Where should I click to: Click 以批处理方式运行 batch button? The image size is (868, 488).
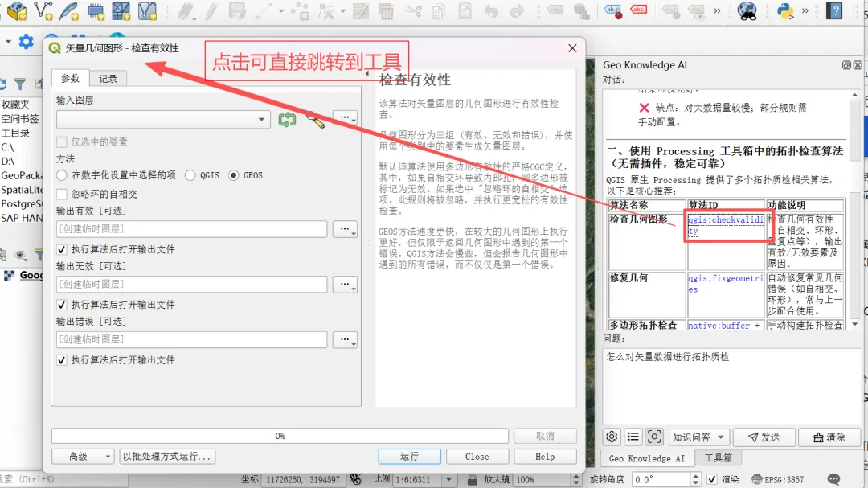[166, 457]
